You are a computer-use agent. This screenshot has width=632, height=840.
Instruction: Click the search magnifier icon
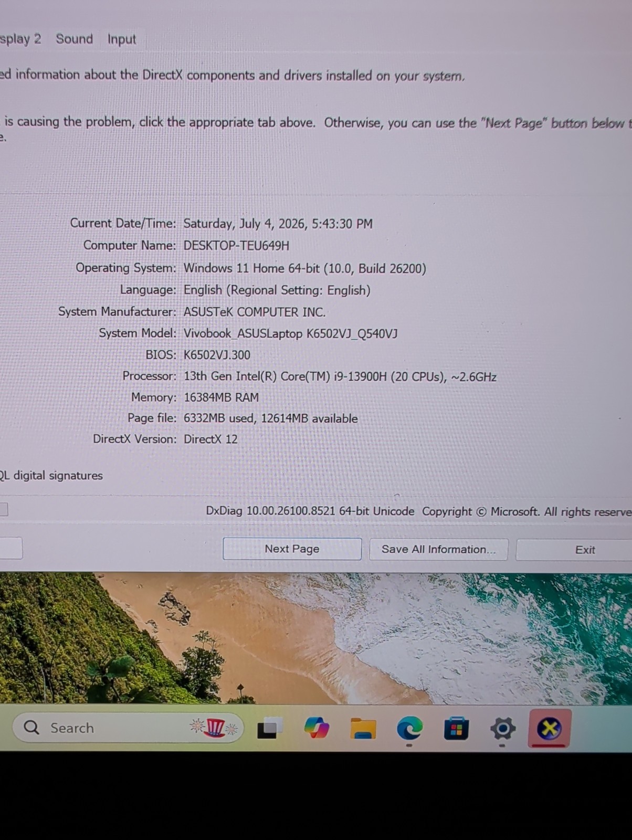click(31, 728)
